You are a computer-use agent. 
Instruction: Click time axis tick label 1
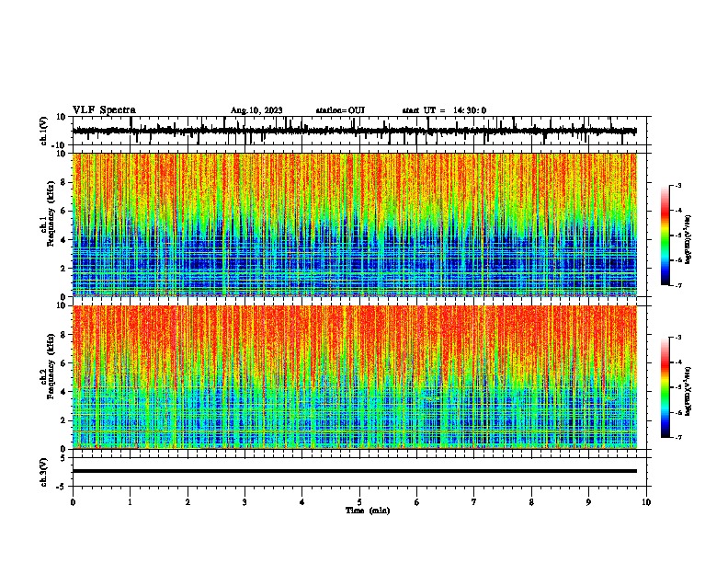130,502
